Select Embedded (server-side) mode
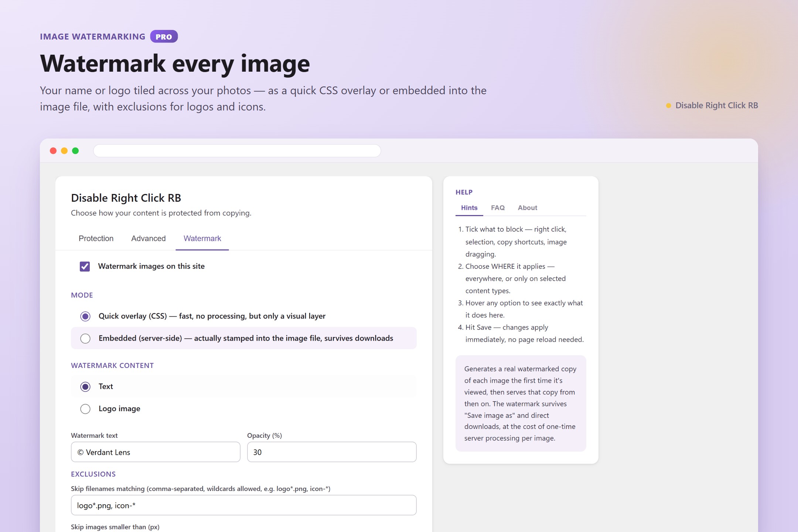 click(85, 338)
